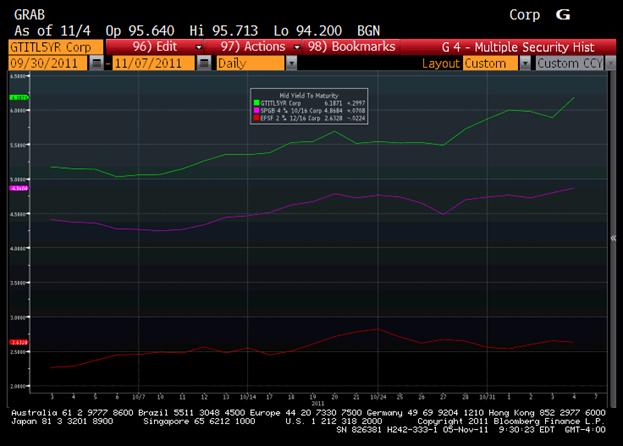Image resolution: width=623 pixels, height=446 pixels.
Task: Click the Layout label text
Action: click(x=441, y=64)
